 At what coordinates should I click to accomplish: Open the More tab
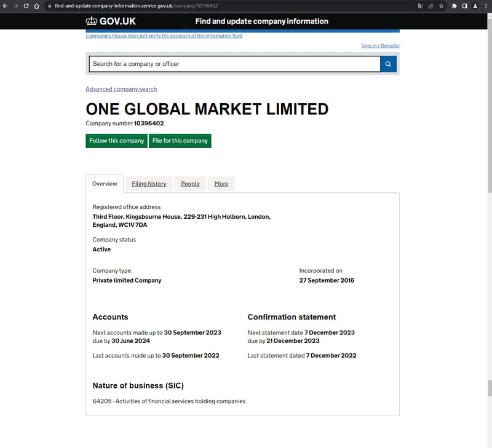[221, 184]
